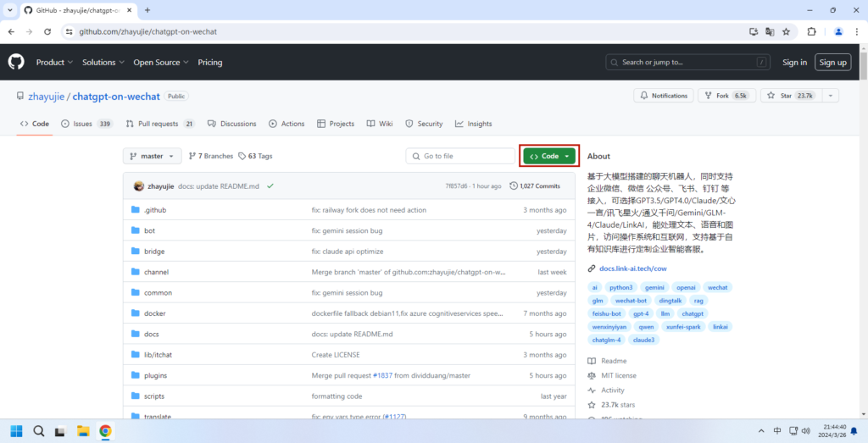Click the Pricing link
This screenshot has height=443, width=868.
210,63
